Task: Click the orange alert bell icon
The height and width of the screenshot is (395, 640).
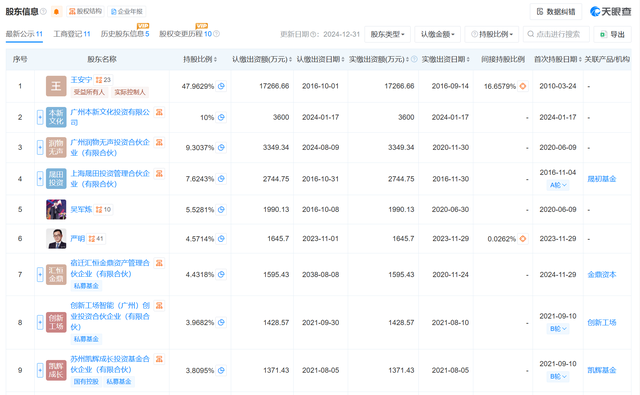Action: (x=56, y=11)
